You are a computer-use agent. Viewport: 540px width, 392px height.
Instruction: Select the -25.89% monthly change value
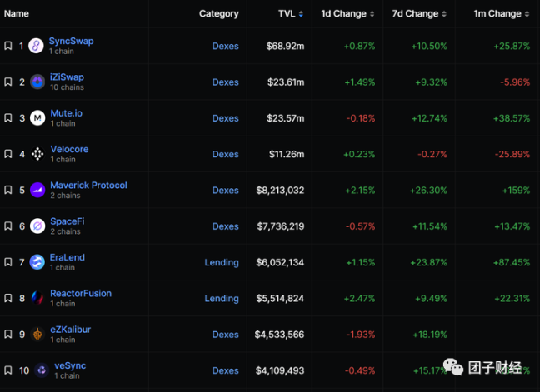512,155
